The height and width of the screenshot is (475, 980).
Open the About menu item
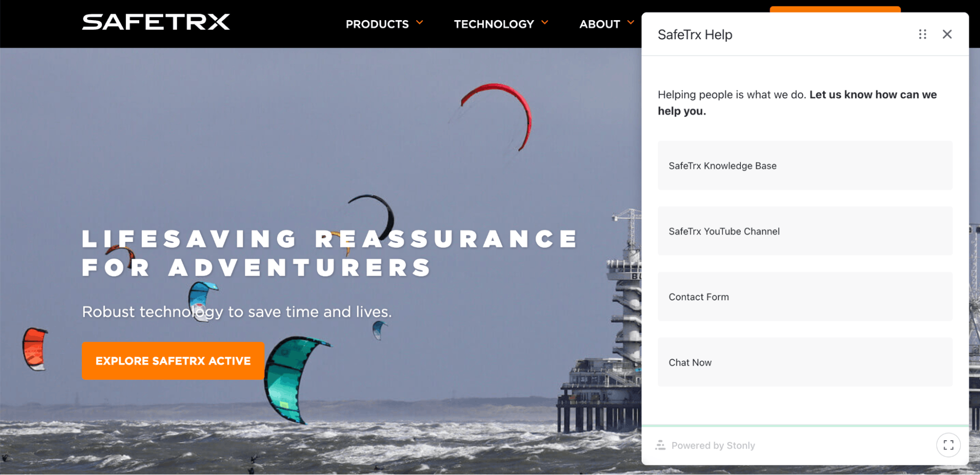coord(600,24)
